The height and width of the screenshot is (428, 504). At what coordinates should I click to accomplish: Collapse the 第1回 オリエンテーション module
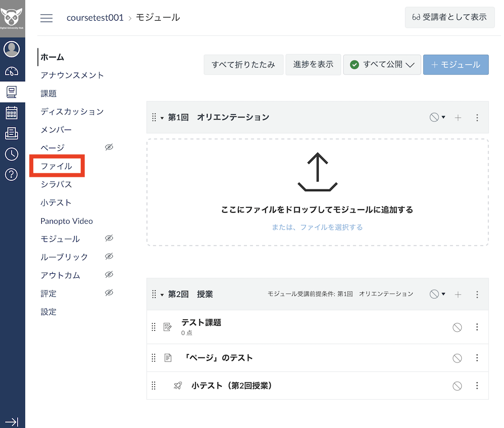point(162,117)
